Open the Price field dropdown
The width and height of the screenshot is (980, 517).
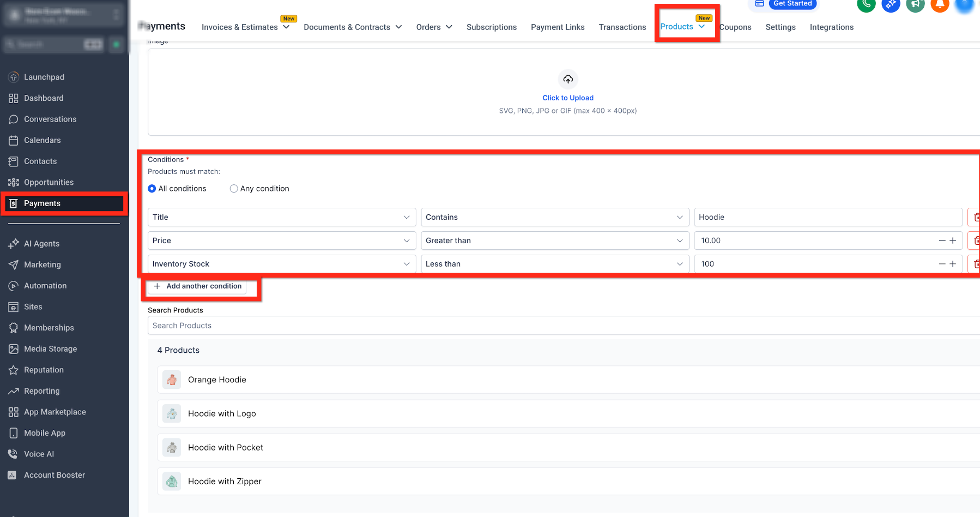[x=282, y=241]
